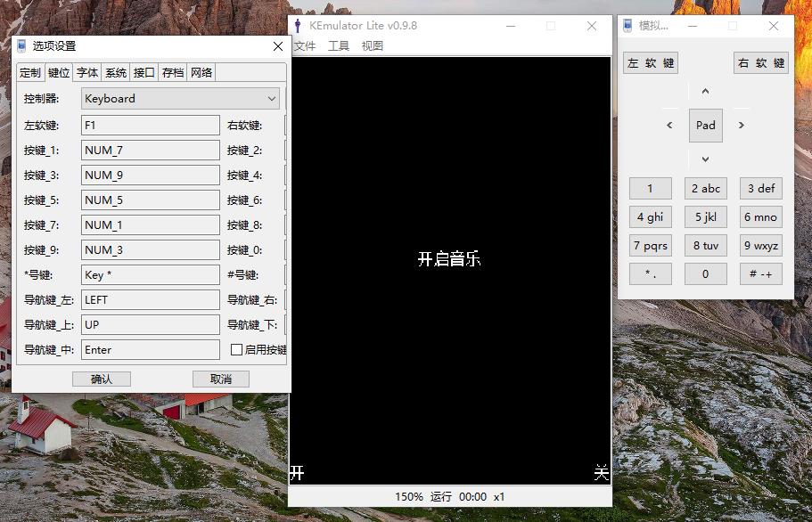812x522 pixels.
Task: Click the 导航键_中 field with Enter
Action: 150,350
